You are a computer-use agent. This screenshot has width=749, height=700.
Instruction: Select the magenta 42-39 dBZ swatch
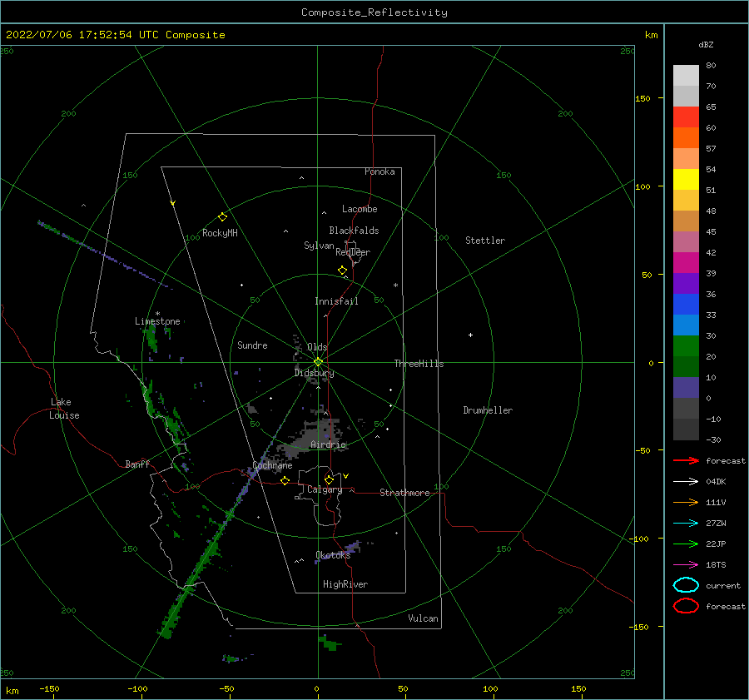click(686, 263)
